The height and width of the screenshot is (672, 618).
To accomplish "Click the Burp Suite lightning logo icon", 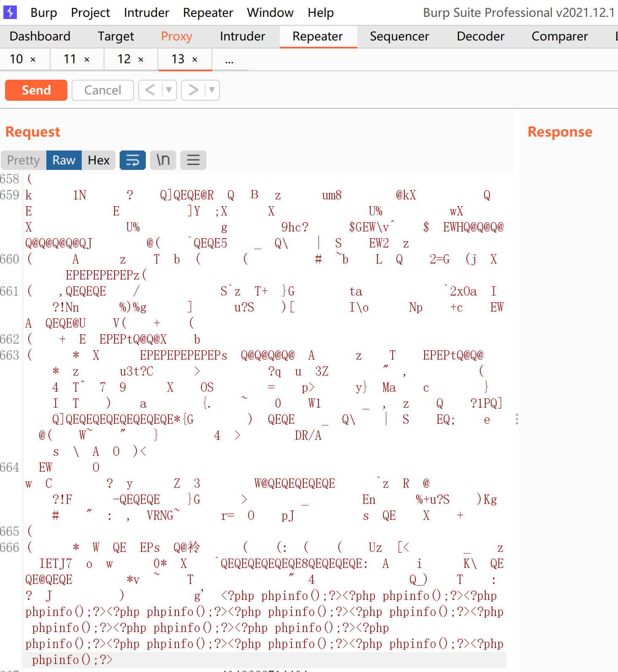I will coord(10,12).
